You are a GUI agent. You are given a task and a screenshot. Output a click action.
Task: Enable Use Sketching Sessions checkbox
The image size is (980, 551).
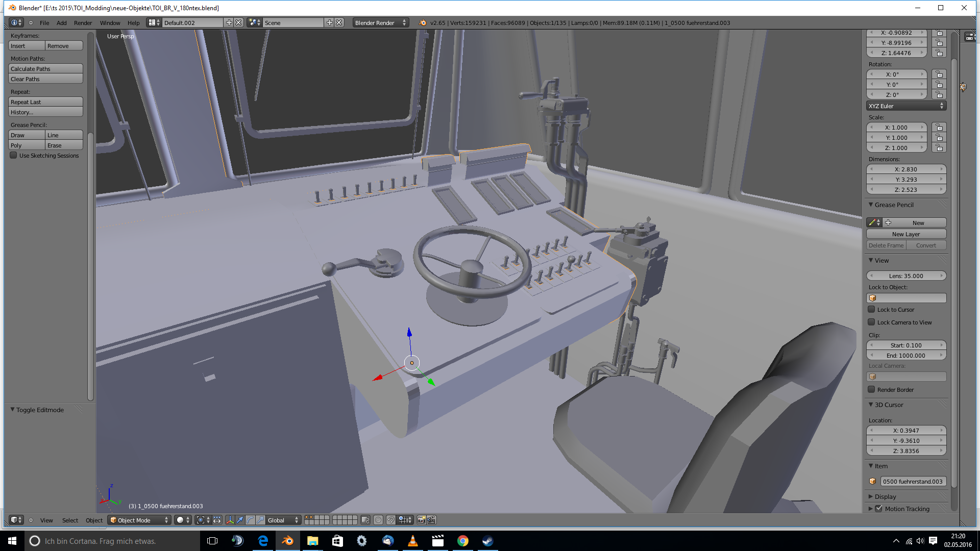[x=14, y=156]
